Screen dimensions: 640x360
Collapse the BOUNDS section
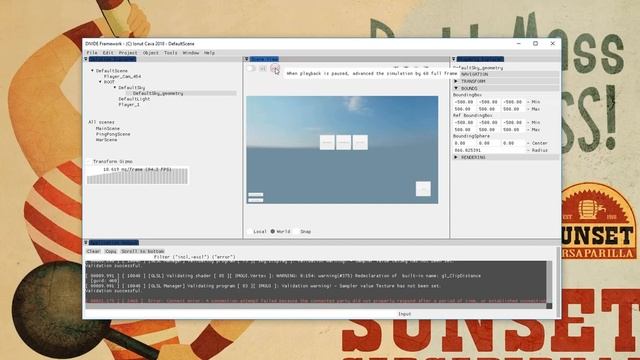456,88
